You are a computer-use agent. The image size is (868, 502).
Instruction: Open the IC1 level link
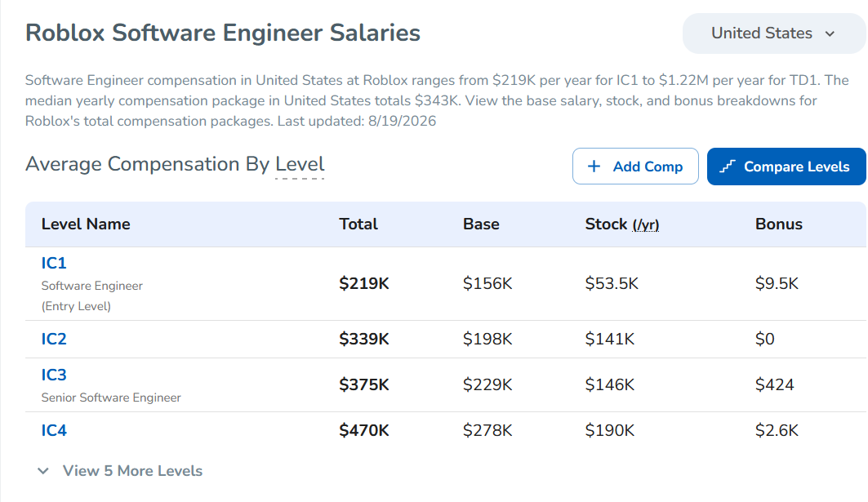(x=54, y=263)
